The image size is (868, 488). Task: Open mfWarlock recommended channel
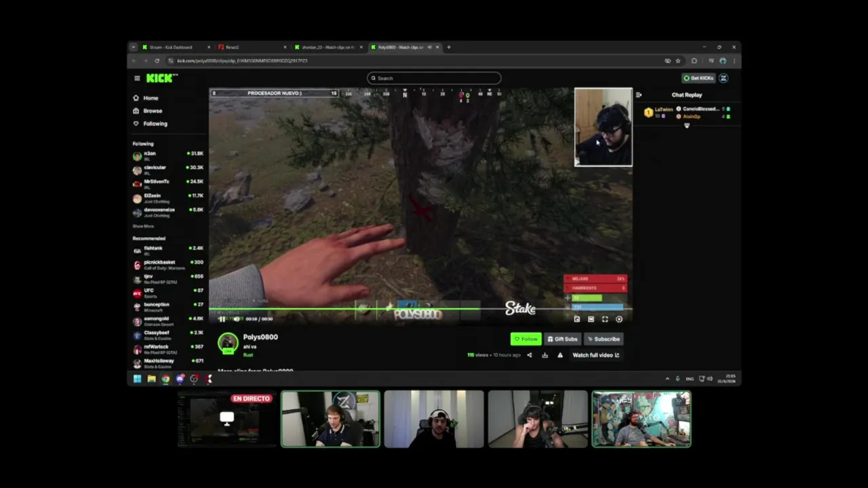tap(168, 349)
